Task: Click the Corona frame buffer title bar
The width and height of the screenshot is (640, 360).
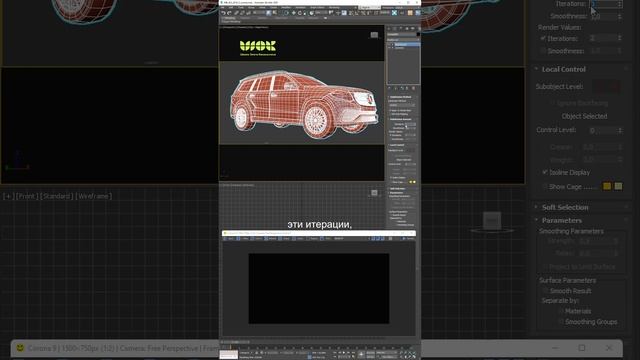Action: 319,233
